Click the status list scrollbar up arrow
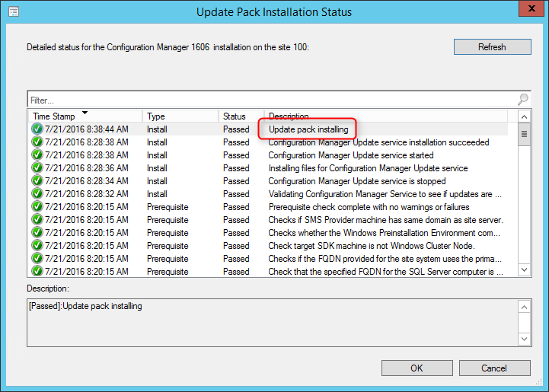The image size is (549, 392). tap(524, 117)
